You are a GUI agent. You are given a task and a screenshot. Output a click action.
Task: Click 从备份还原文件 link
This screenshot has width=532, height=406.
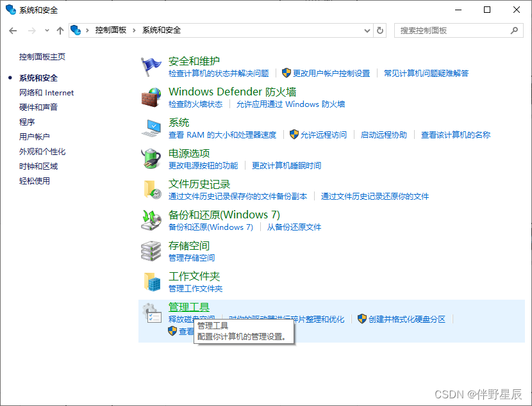coord(294,227)
